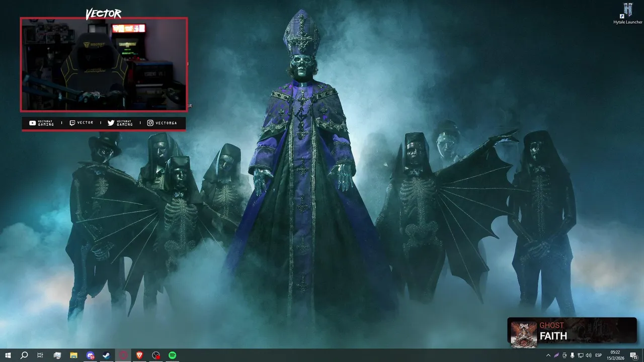Open File Explorer from the taskbar

73,355
